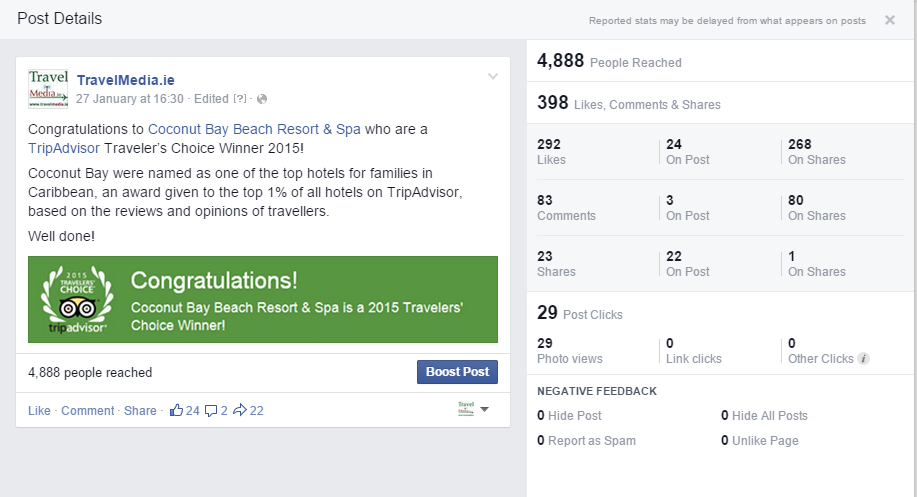Click the '0 Link clicks' stat

point(694,351)
